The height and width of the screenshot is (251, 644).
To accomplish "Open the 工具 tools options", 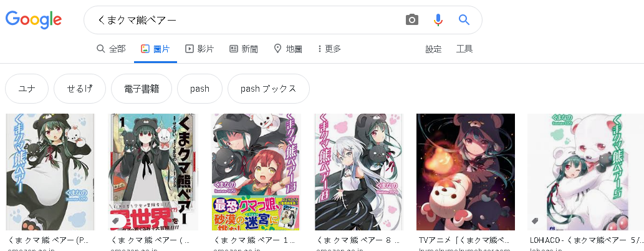I will 464,49.
